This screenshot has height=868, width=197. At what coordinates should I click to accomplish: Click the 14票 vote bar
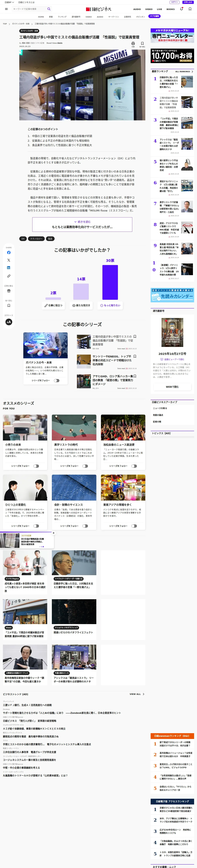click(x=81, y=292)
